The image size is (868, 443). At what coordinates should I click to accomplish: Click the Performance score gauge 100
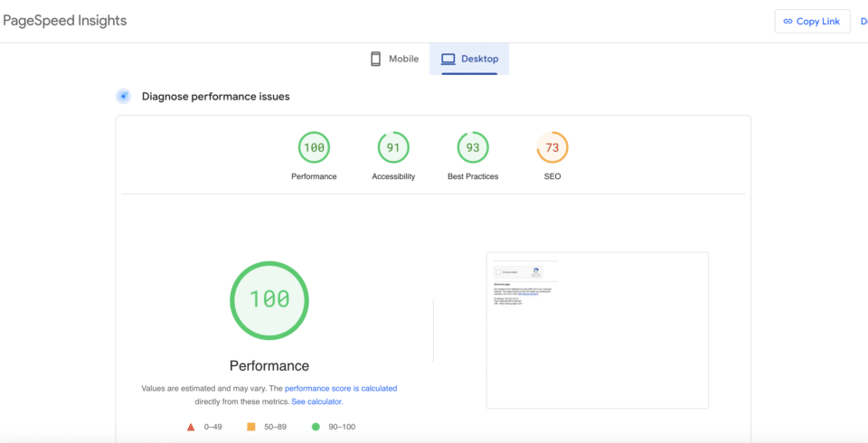[314, 147]
